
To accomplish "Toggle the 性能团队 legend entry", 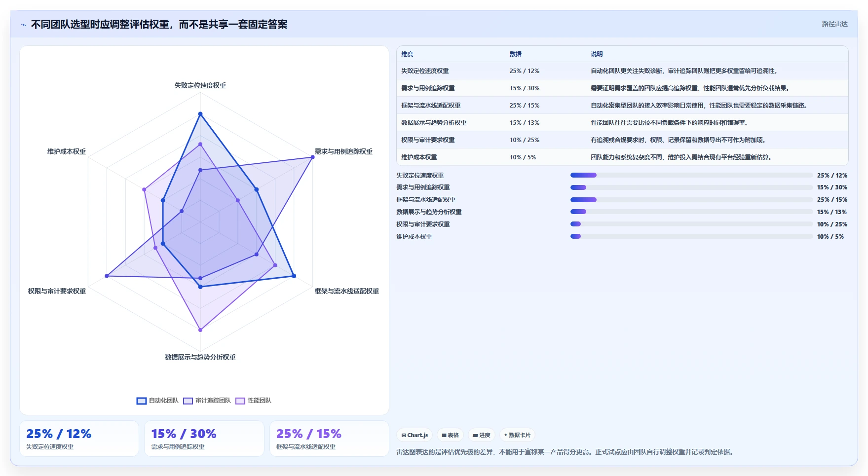I will click(x=253, y=401).
